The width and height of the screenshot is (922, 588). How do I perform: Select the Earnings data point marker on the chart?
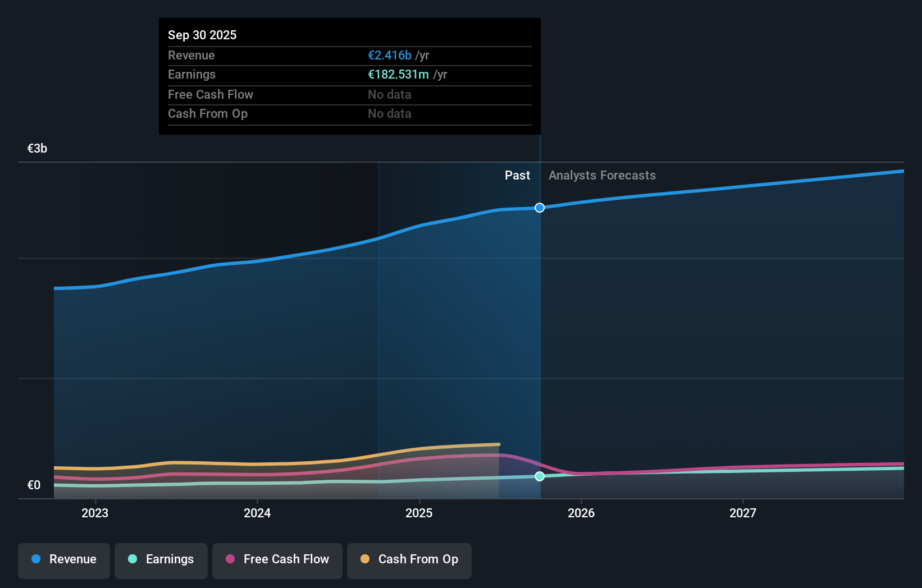[x=540, y=476]
